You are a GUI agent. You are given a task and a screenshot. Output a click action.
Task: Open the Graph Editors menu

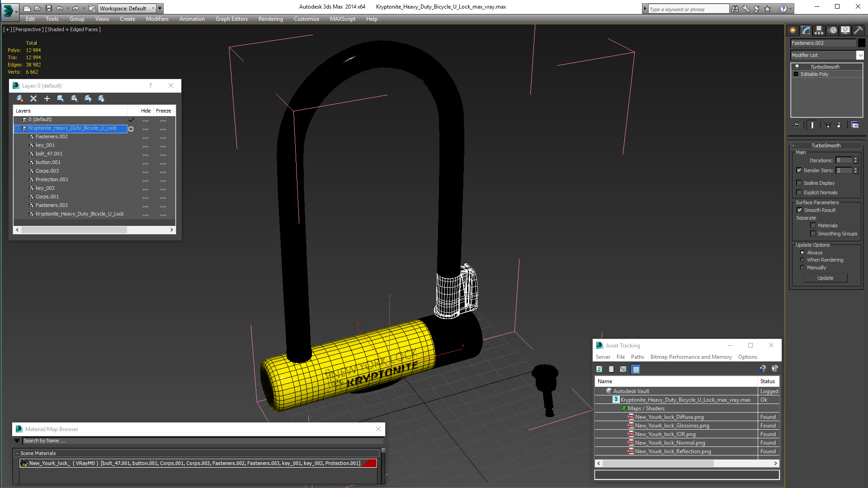click(x=231, y=19)
